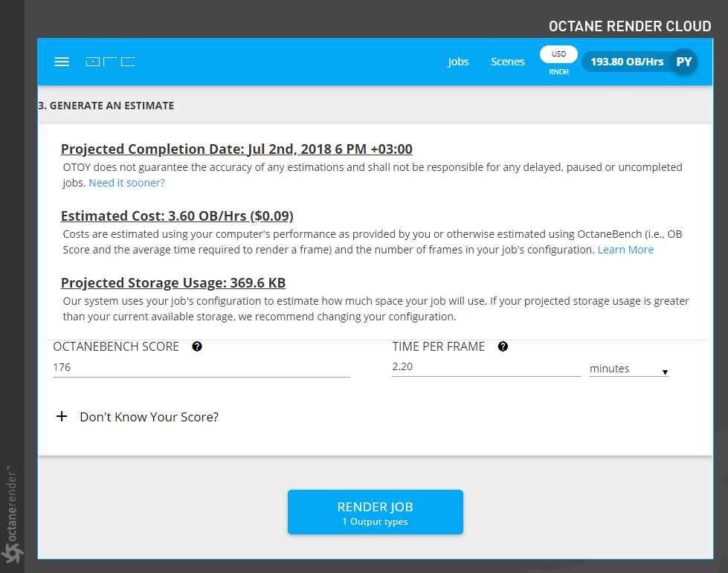This screenshot has height=573, width=728.
Task: Follow the 'Need it sooner?' link
Action: pos(126,183)
